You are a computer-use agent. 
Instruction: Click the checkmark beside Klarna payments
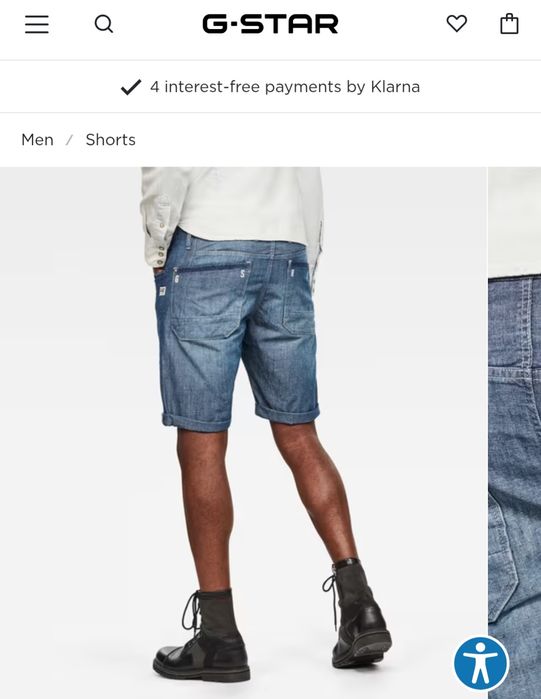131,87
